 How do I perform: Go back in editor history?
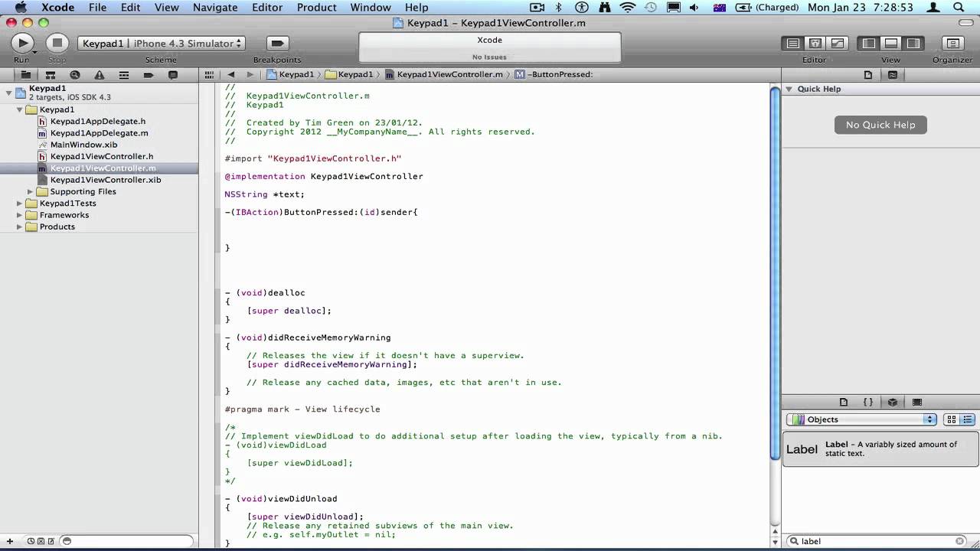click(231, 74)
